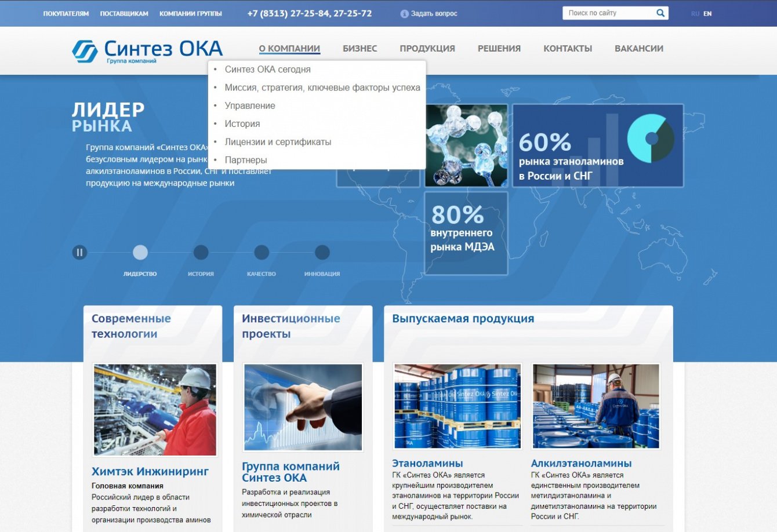Viewport: 777px width, 532px height.
Task: Switch language to EN
Action: [707, 14]
